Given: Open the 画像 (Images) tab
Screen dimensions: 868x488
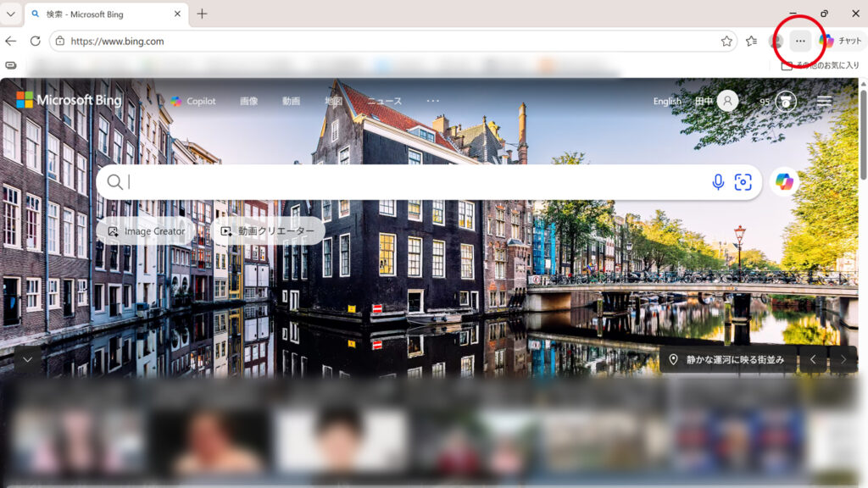Looking at the screenshot, I should tap(248, 101).
